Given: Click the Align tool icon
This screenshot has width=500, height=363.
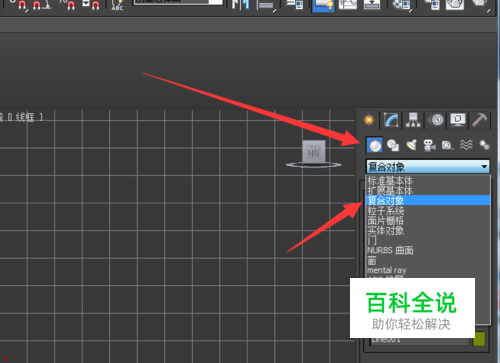Looking at the screenshot, I should coord(266,5).
